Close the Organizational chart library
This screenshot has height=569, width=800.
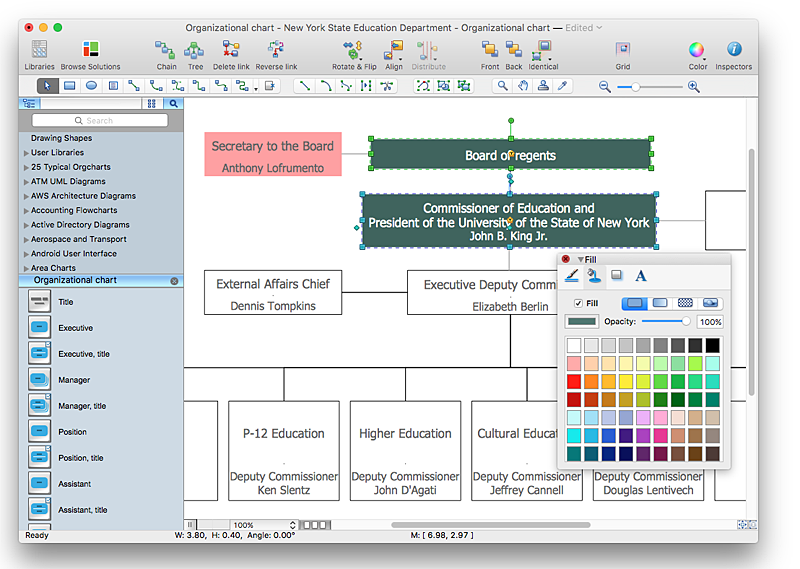(x=174, y=281)
